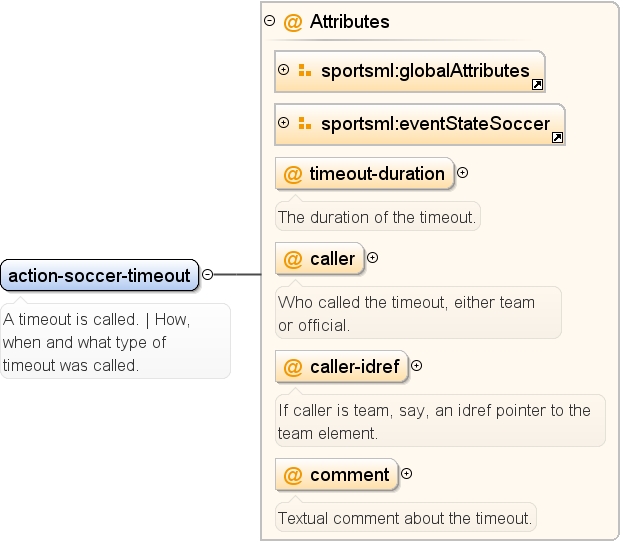Click the @ icon of comment

click(x=293, y=475)
